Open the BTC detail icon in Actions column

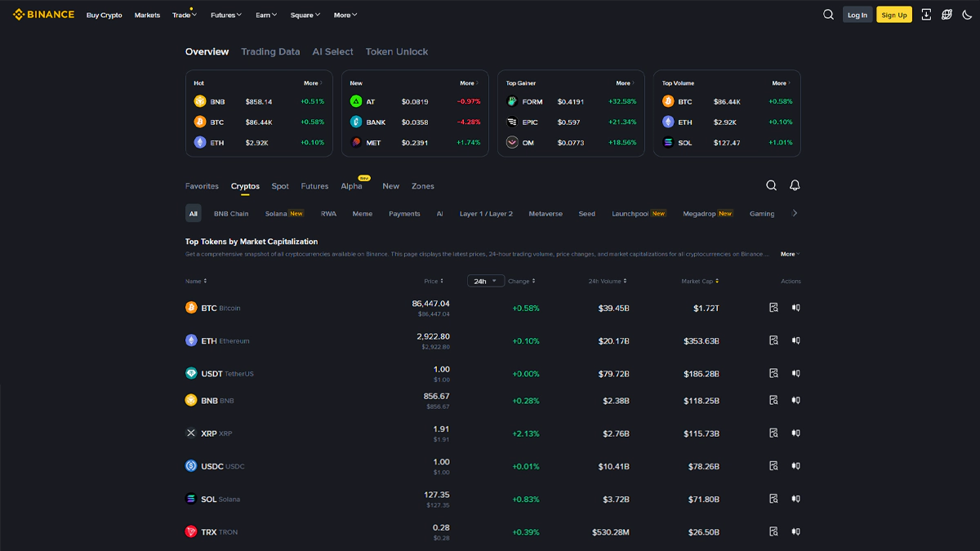click(773, 308)
